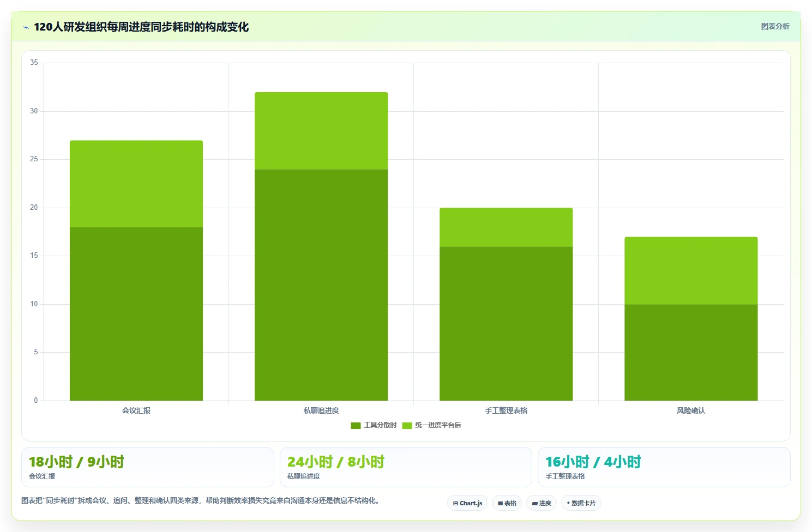This screenshot has width=812, height=532.
Task: Click the y-axis tick label 15
Action: coord(34,256)
